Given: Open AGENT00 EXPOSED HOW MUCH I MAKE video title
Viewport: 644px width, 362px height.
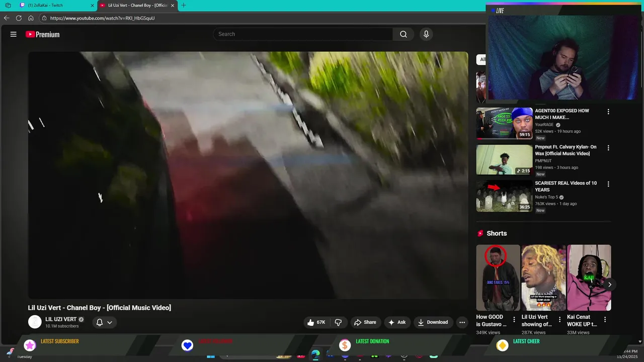Looking at the screenshot, I should [562, 114].
